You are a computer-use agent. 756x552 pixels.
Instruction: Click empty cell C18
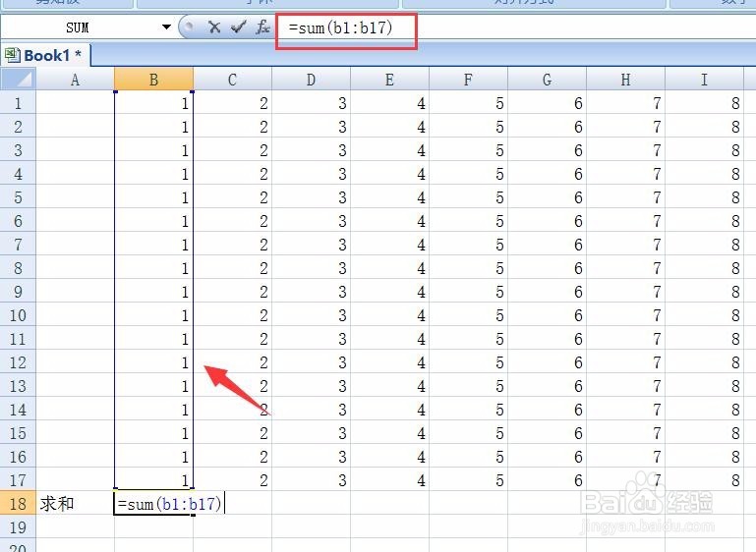coord(232,504)
